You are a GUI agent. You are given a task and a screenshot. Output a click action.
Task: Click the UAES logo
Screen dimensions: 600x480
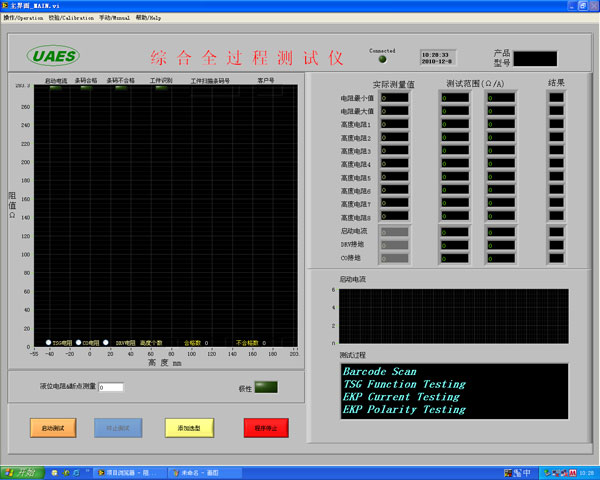pyautogui.click(x=53, y=56)
